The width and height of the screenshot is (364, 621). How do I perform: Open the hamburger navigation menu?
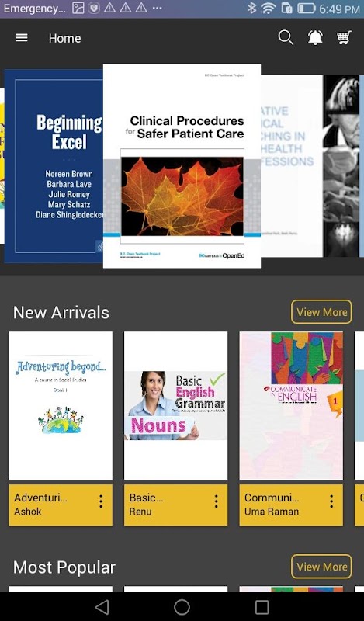22,37
